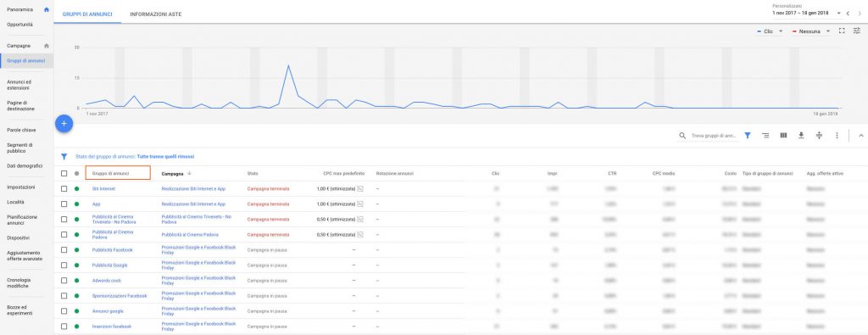Viewport: 868px width, 335px height.
Task: Open status dropdown dot for App row
Action: click(x=76, y=204)
